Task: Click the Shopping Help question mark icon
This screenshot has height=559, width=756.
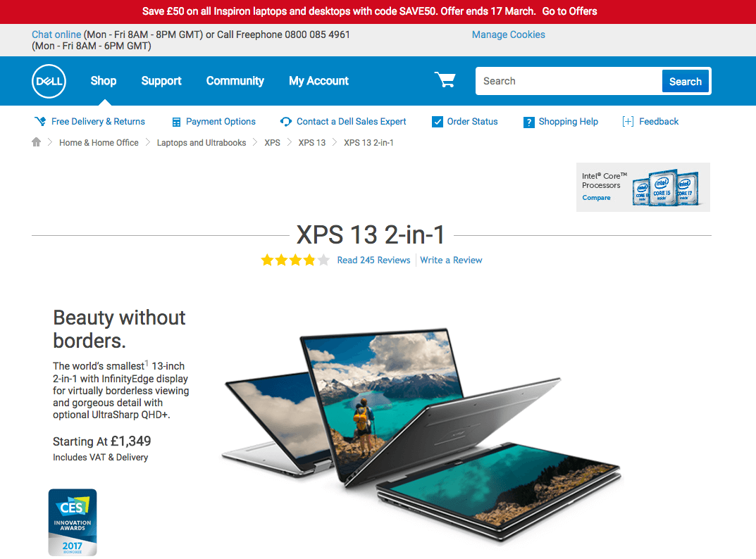Action: (529, 123)
